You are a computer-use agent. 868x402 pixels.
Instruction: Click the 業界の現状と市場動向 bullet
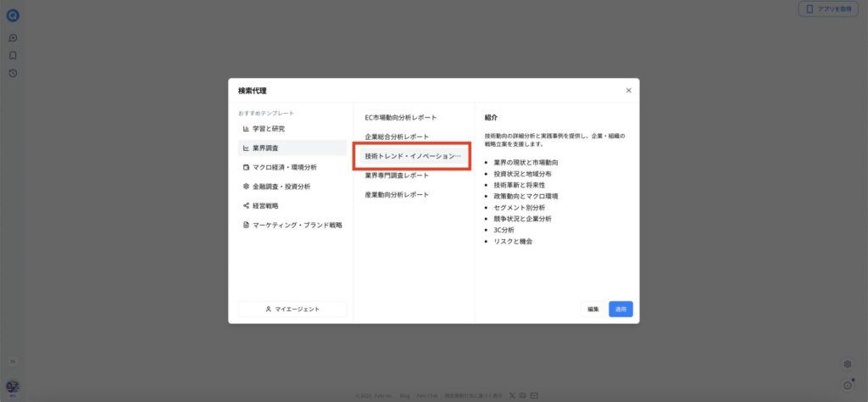(526, 163)
